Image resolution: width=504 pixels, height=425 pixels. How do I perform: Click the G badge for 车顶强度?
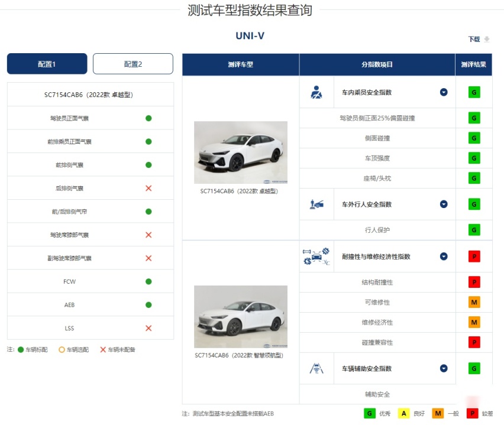(x=474, y=158)
